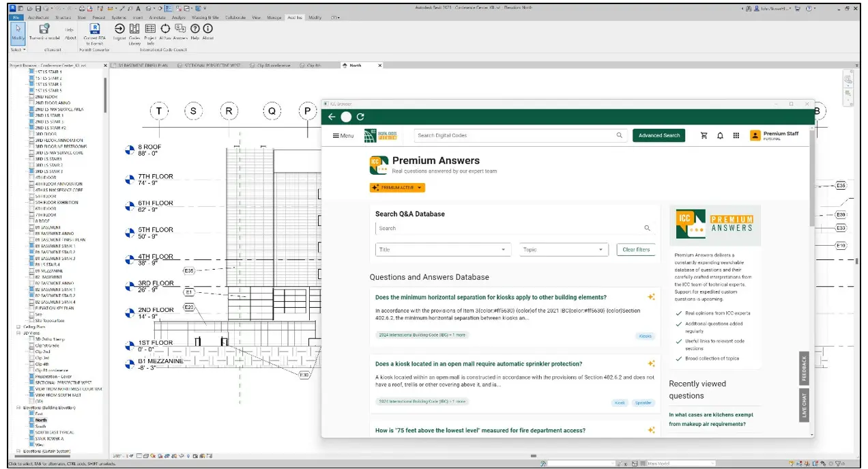Go back using the ICC browser back arrow
868x469 pixels.
pos(332,117)
